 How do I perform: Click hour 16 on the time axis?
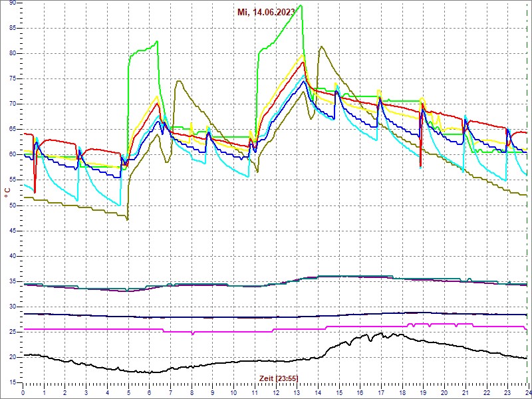[360, 392]
